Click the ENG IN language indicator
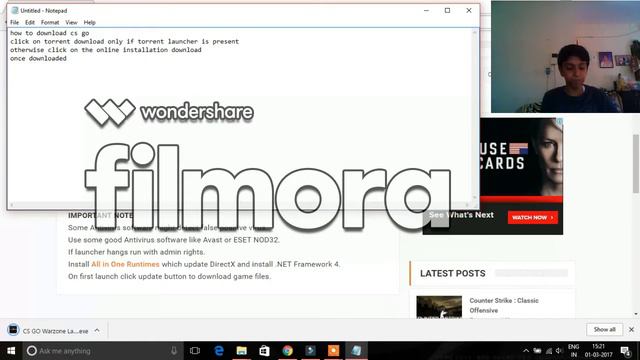640x360 pixels. pyautogui.click(x=573, y=351)
